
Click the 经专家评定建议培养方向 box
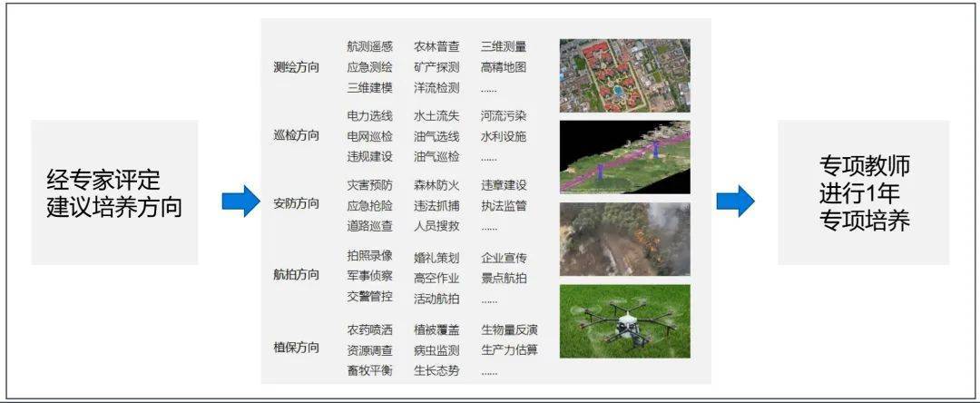[114, 192]
